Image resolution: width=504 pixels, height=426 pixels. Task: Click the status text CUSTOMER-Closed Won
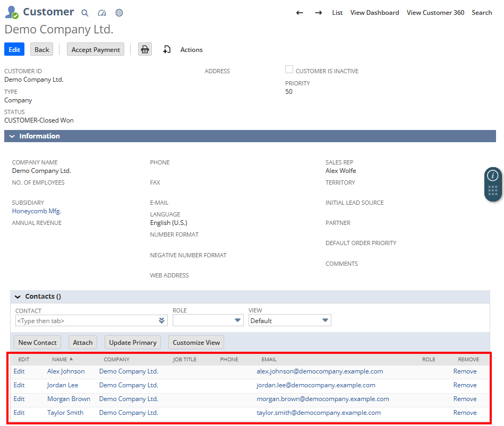(39, 120)
